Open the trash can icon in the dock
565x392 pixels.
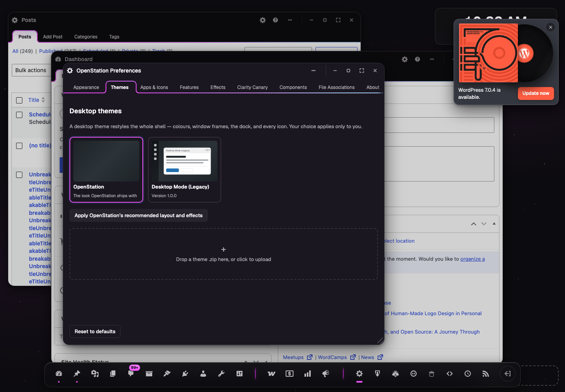coord(432,374)
